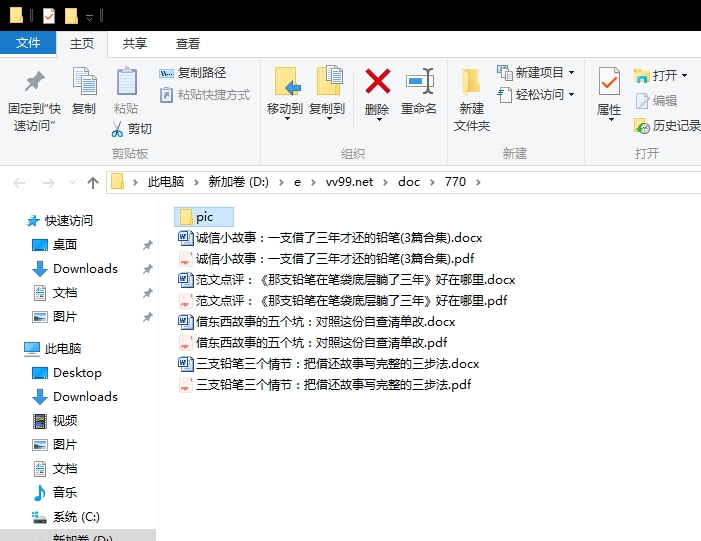
Task: Click the Up one level arrow
Action: (93, 182)
